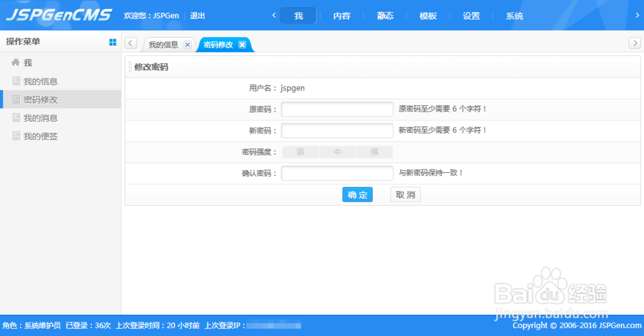644x336 pixels.
Task: Click the document icon beside 密码修改
Action: [x=16, y=99]
